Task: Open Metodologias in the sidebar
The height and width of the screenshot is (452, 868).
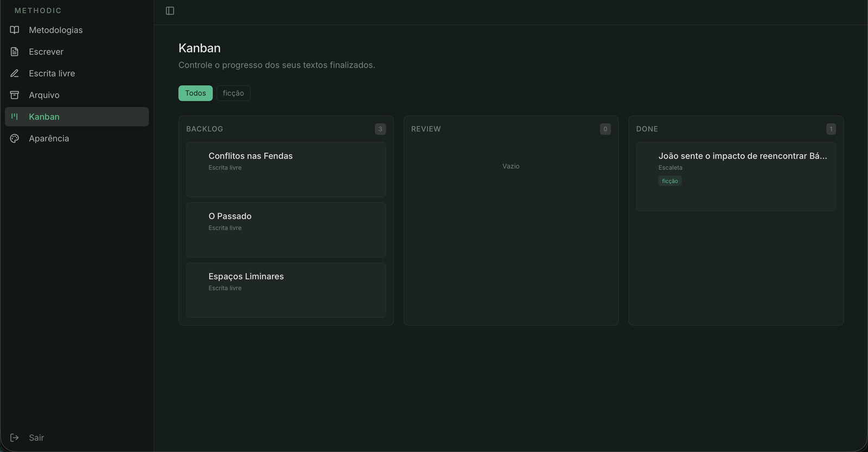Action: coord(77,30)
